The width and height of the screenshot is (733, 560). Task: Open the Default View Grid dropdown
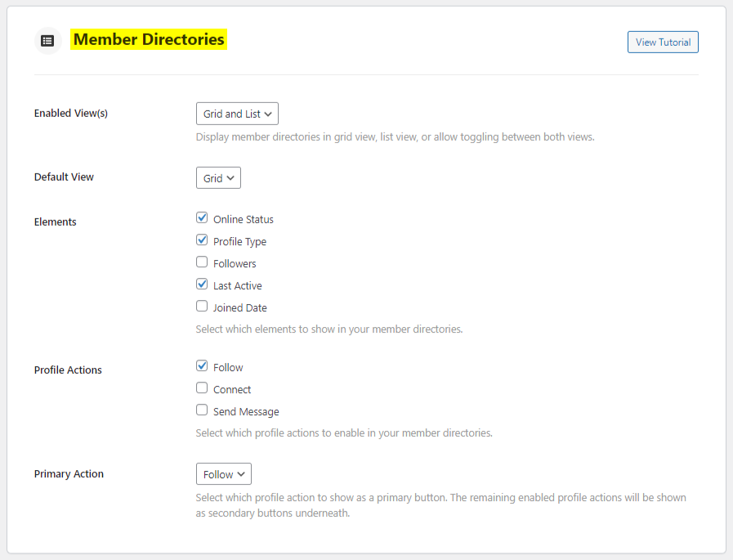[x=218, y=178]
